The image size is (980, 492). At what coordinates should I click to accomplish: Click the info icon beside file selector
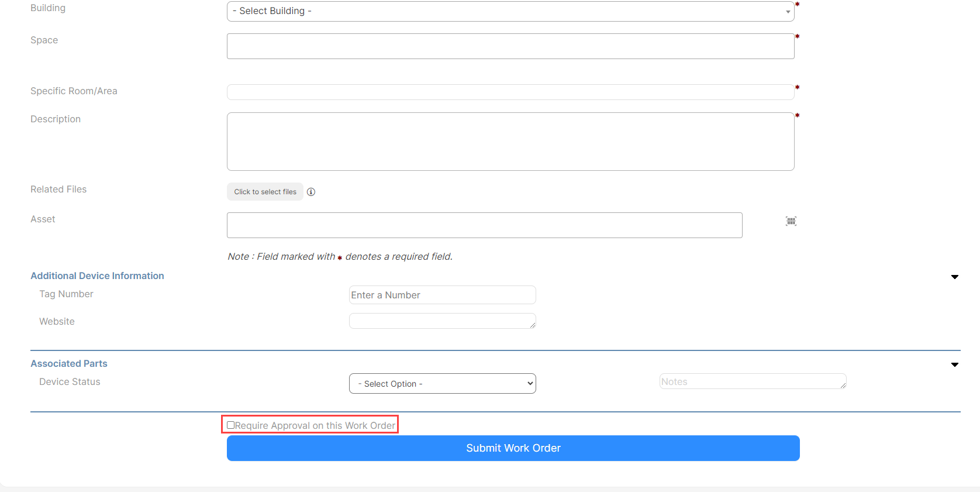311,192
